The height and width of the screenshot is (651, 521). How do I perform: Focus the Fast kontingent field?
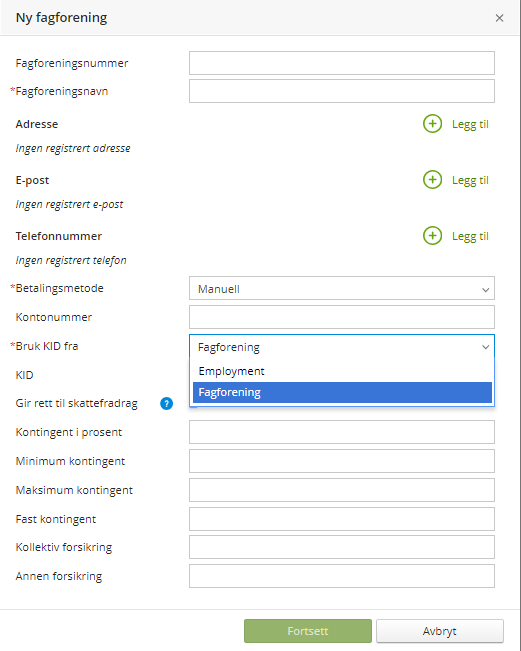coord(342,519)
